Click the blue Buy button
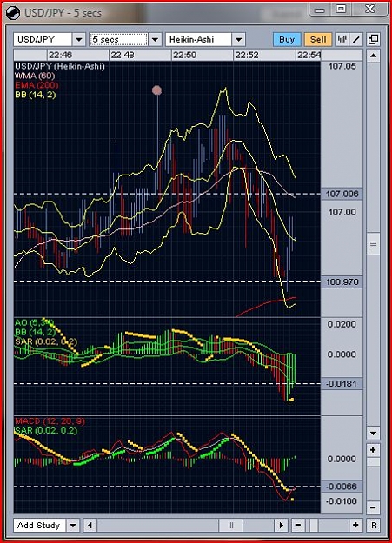392x543 pixels. coord(287,39)
